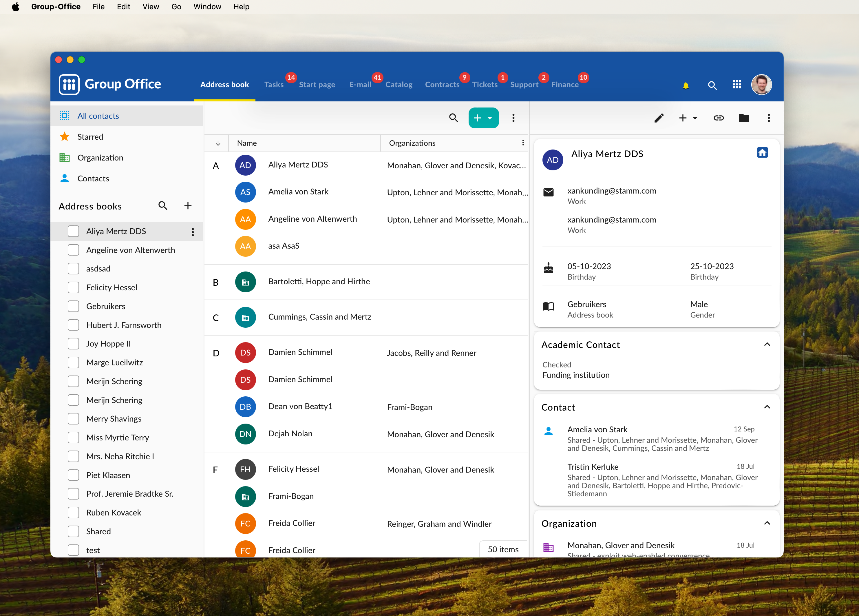Click the notification bell icon
Image resolution: width=859 pixels, height=616 pixels.
pos(686,85)
